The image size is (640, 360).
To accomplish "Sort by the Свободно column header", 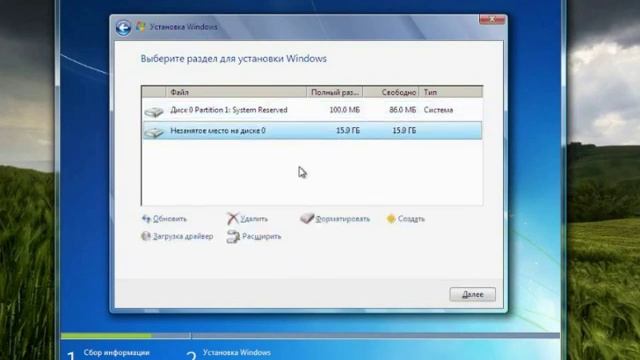I will click(x=391, y=92).
